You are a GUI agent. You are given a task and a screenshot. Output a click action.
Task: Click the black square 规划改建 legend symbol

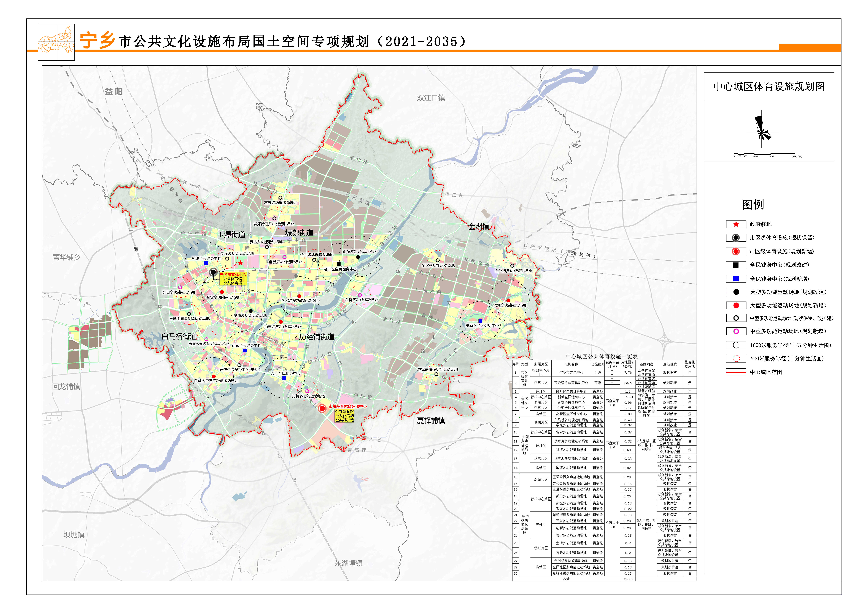tap(736, 265)
